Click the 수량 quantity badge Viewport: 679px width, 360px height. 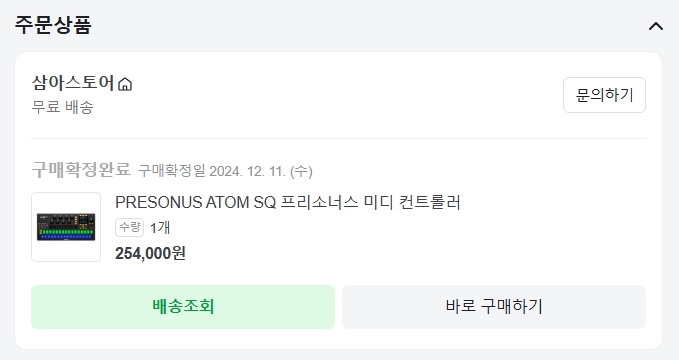point(129,227)
